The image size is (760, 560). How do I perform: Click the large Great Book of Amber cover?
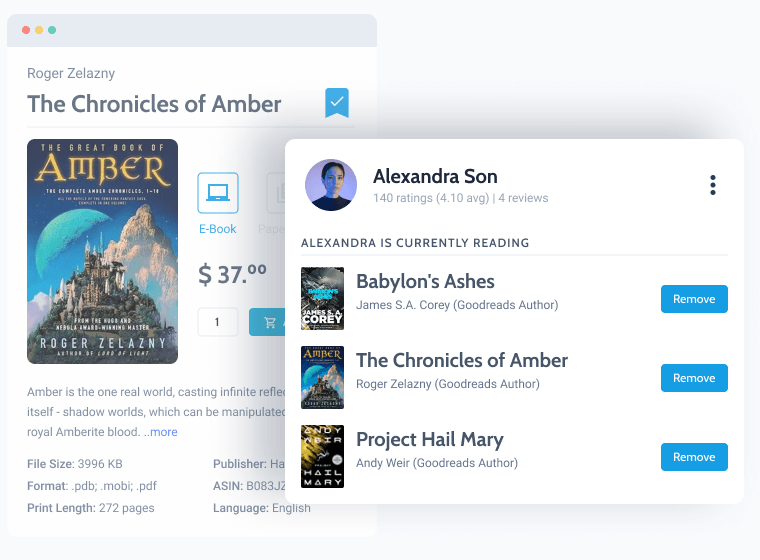[x=102, y=252]
